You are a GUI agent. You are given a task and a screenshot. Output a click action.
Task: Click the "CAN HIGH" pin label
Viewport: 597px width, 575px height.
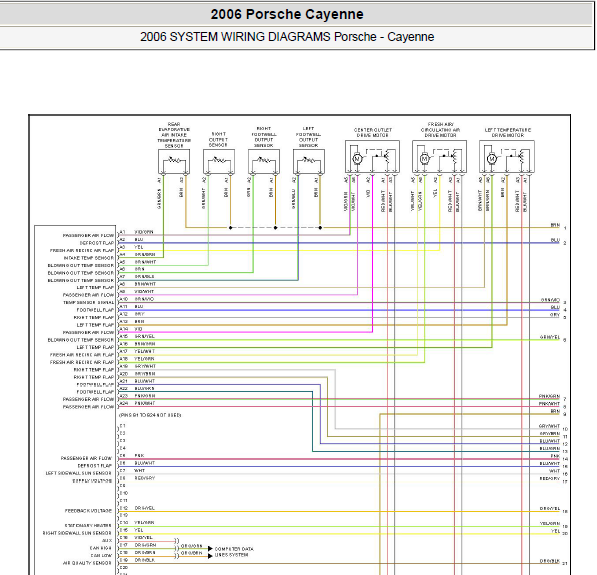click(101, 548)
